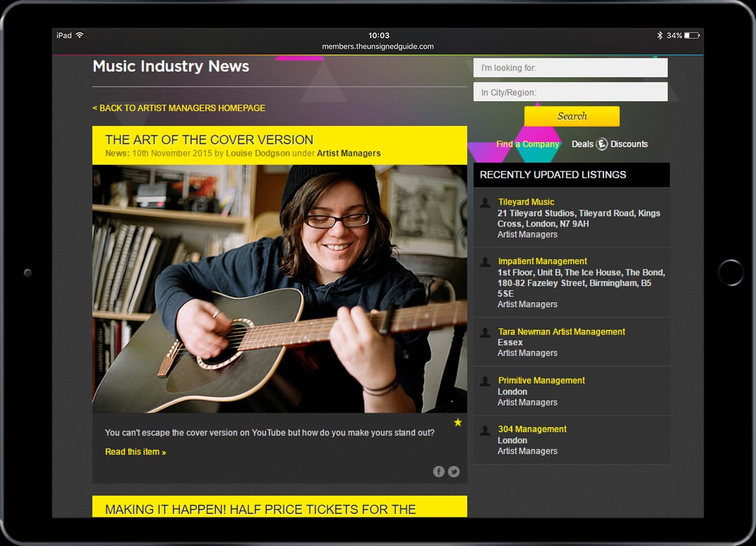Viewport: 756px width, 546px height.
Task: Click the yellow Search button
Action: (572, 116)
